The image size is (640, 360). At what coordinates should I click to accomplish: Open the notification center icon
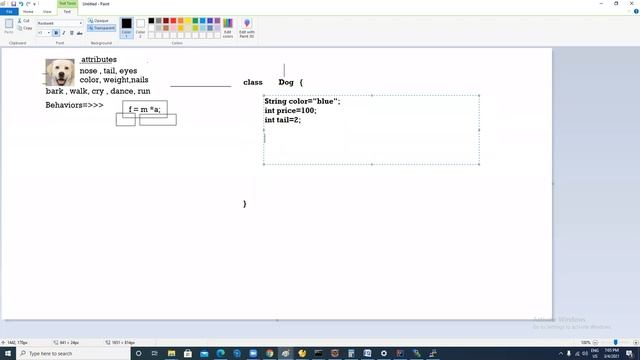click(x=629, y=353)
